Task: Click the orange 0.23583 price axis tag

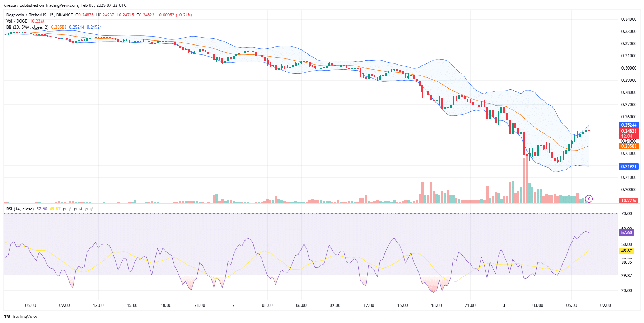Action: 629,146
